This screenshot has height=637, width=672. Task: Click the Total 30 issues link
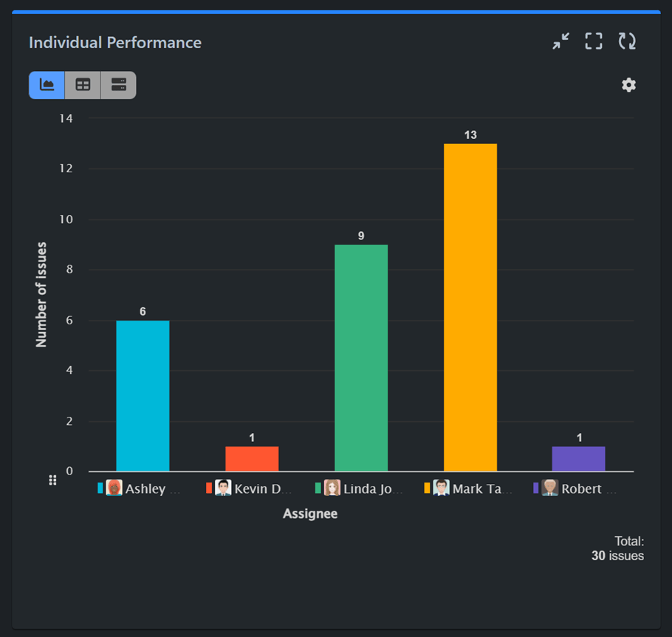pyautogui.click(x=618, y=548)
